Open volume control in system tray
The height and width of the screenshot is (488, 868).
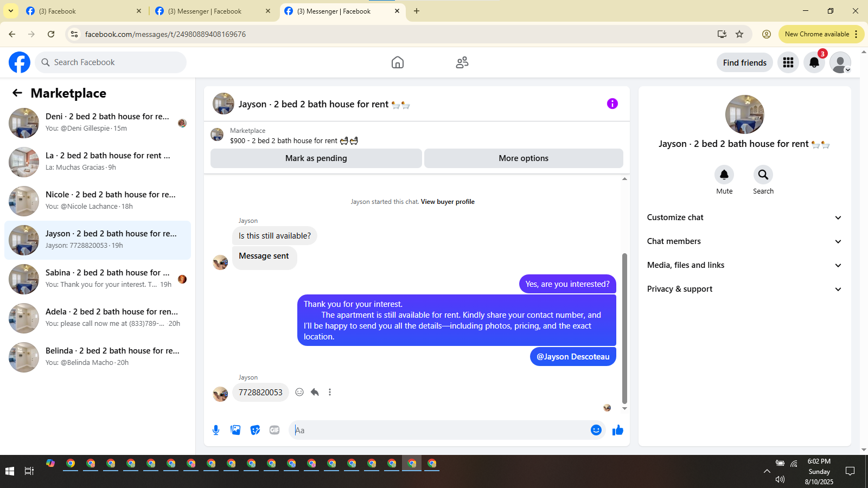tap(780, 479)
